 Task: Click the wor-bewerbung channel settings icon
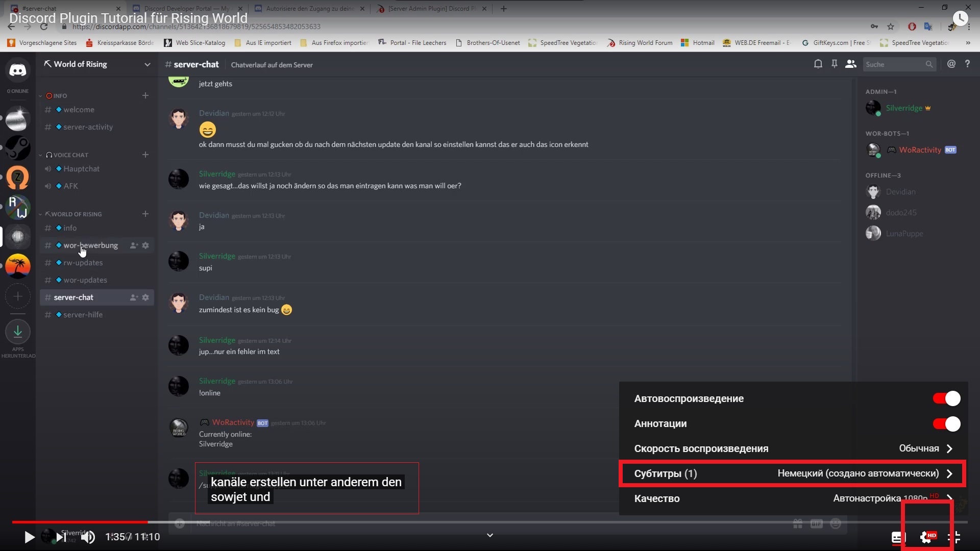point(145,245)
